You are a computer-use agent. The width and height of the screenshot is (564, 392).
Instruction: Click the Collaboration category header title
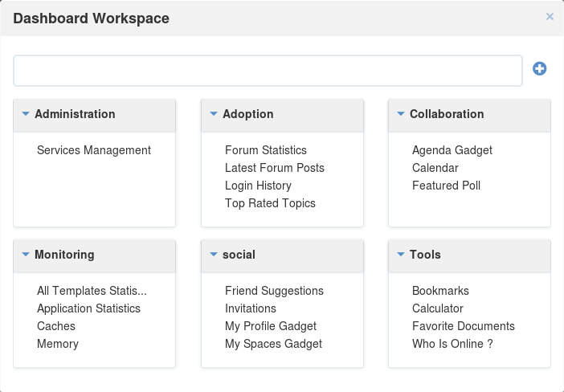(x=447, y=114)
